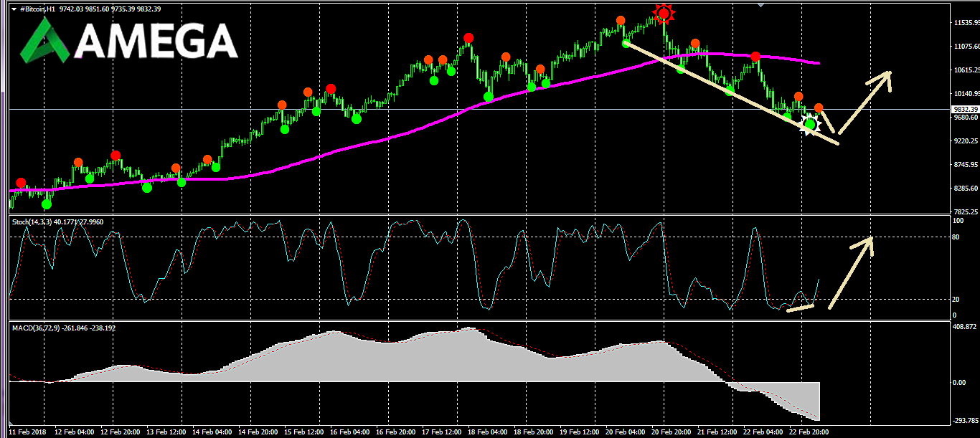
Task: Select the upward arrow in the Stochastic panel
Action: click(852, 272)
